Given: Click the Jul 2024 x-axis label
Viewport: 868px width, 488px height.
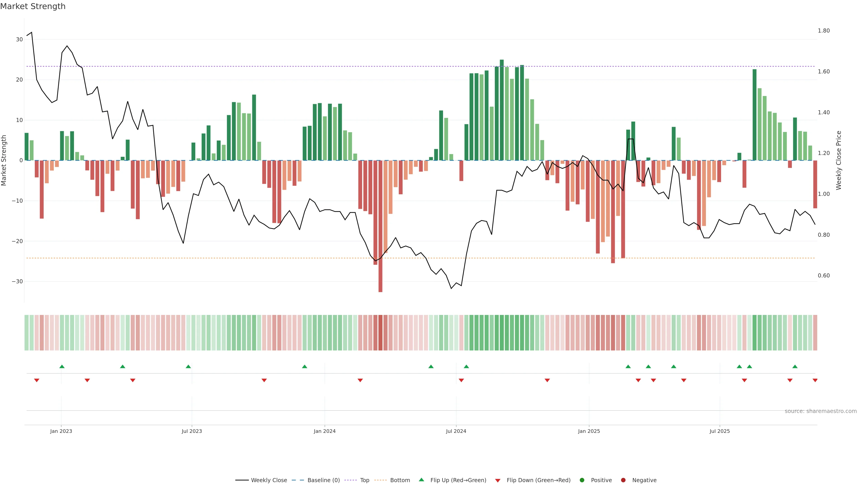Looking at the screenshot, I should pyautogui.click(x=456, y=431).
